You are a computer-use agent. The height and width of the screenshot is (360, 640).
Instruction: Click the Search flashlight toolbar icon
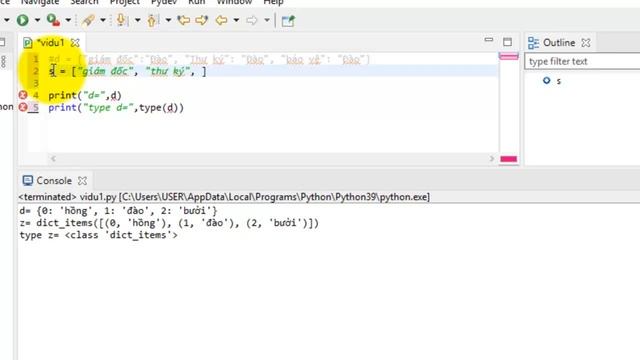[88, 20]
